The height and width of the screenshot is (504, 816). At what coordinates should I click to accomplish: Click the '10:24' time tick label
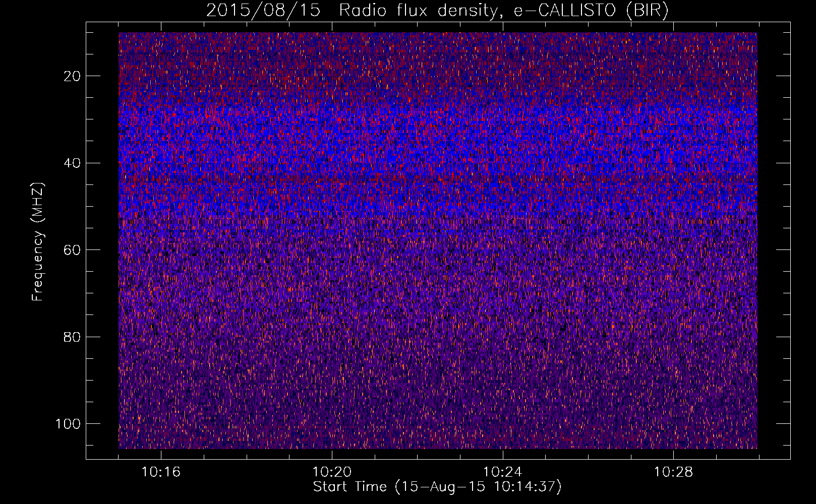pos(503,472)
